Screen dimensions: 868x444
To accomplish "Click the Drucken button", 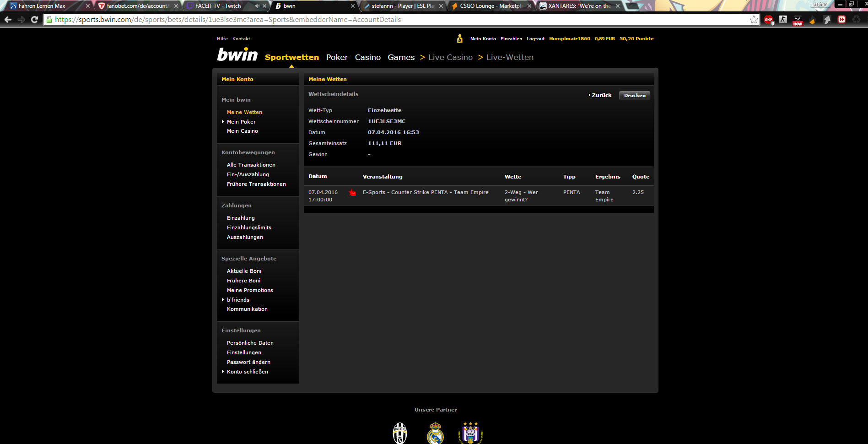I will (x=635, y=95).
